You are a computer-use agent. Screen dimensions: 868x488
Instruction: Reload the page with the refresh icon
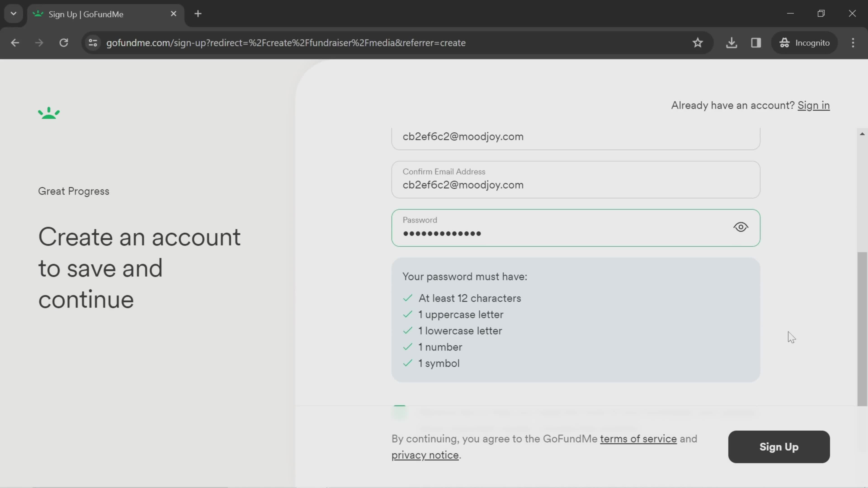[64, 43]
